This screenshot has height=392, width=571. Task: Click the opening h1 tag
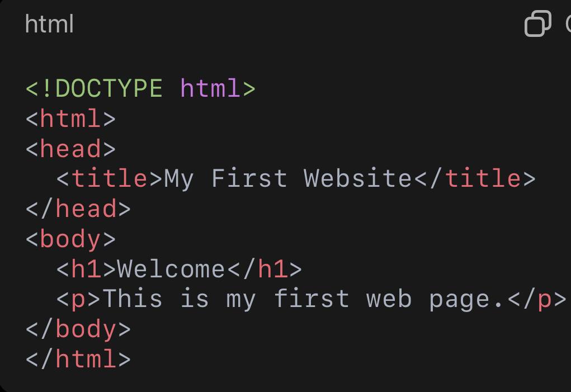(x=86, y=270)
